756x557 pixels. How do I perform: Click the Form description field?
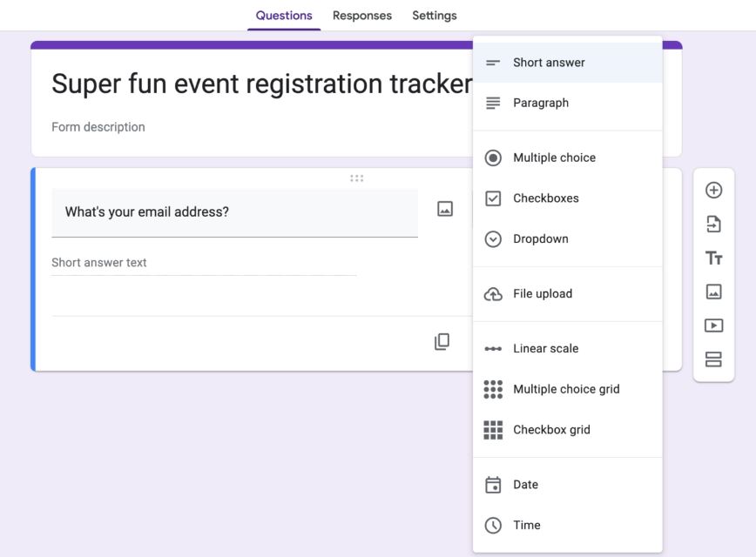[x=98, y=127]
